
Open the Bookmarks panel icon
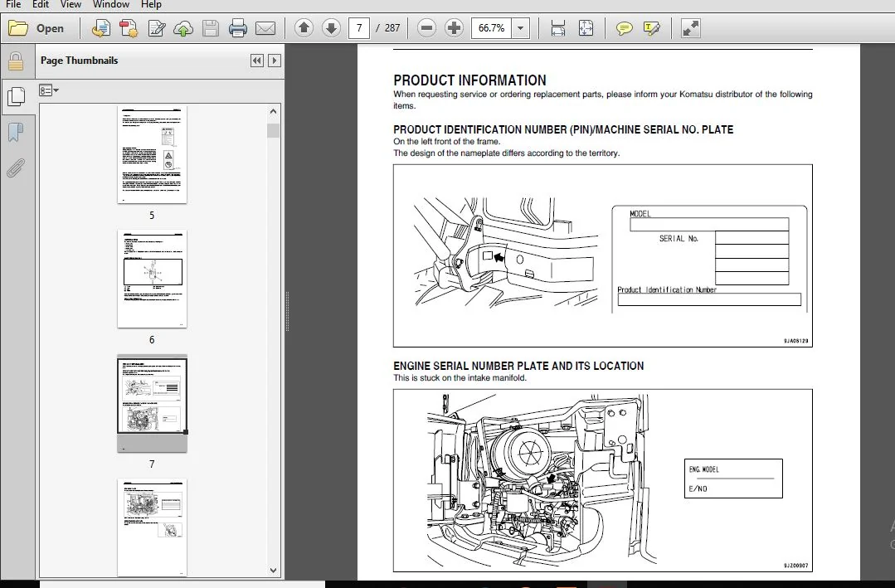[x=16, y=133]
